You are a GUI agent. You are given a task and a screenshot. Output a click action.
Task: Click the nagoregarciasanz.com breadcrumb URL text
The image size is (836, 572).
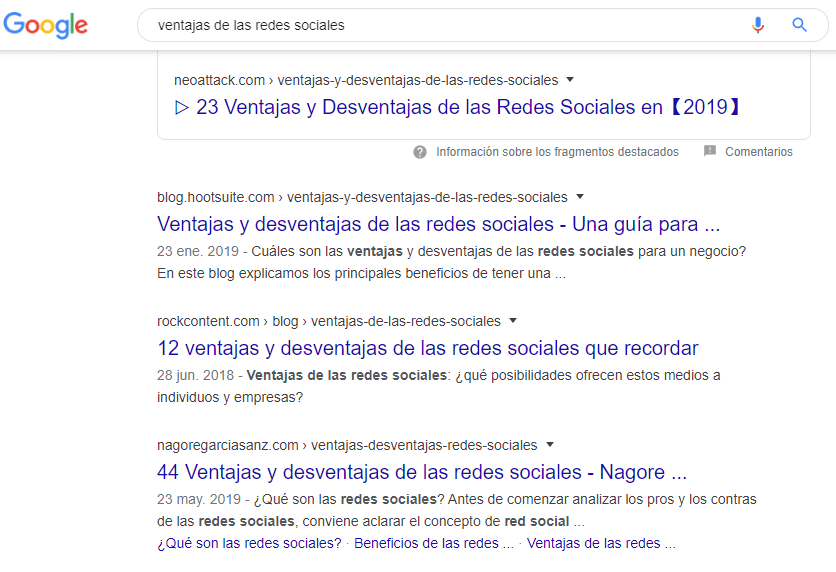coord(347,446)
